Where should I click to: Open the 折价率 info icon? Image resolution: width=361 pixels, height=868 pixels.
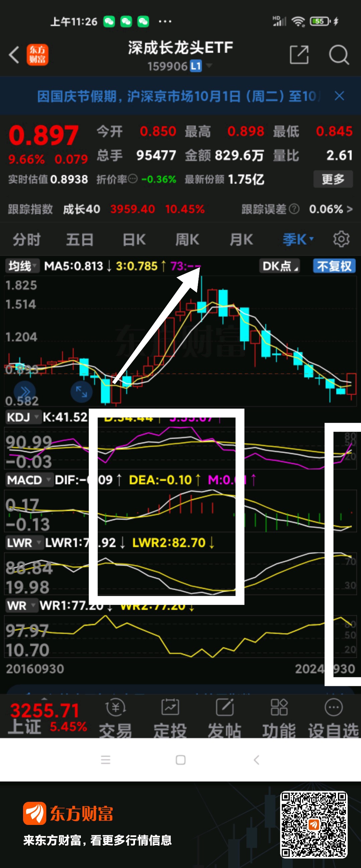click(133, 179)
